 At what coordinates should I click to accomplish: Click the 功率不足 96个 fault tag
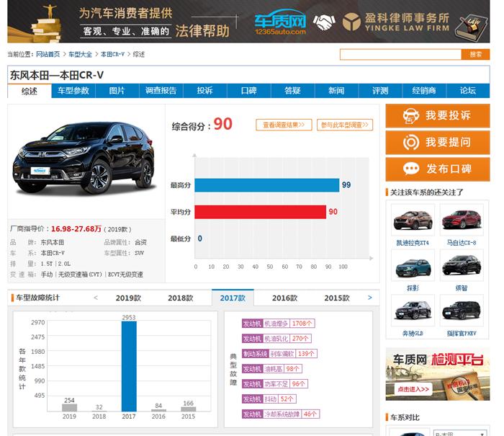(x=275, y=384)
